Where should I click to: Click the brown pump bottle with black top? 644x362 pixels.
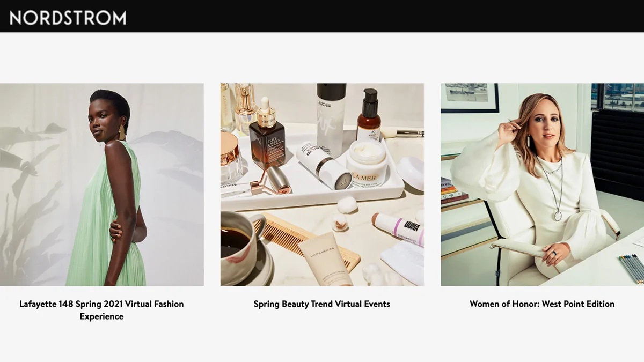[x=369, y=115]
